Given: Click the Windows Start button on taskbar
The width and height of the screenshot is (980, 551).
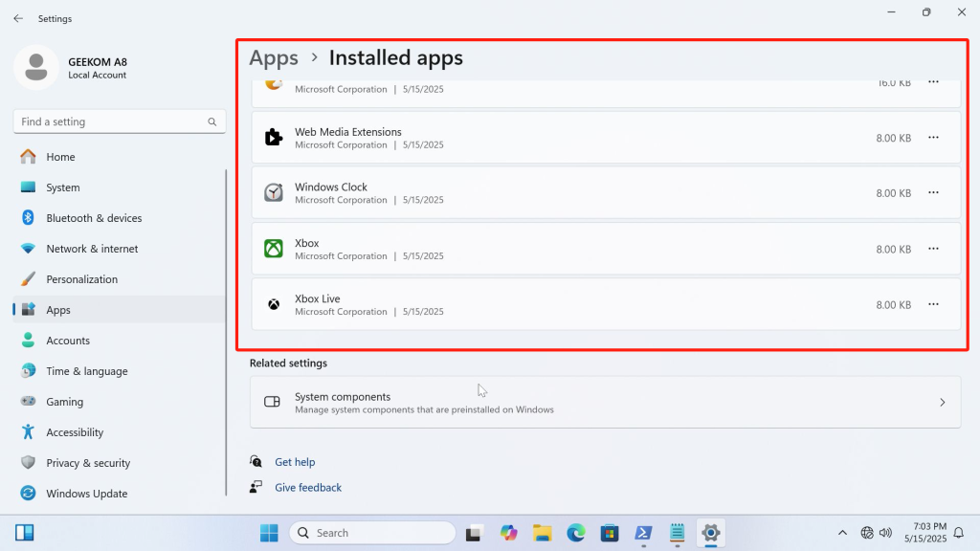Looking at the screenshot, I should (x=269, y=533).
